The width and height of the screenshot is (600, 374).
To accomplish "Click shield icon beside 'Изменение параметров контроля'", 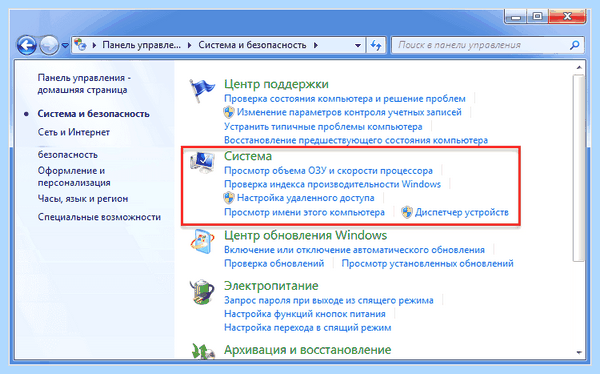I will pyautogui.click(x=229, y=112).
